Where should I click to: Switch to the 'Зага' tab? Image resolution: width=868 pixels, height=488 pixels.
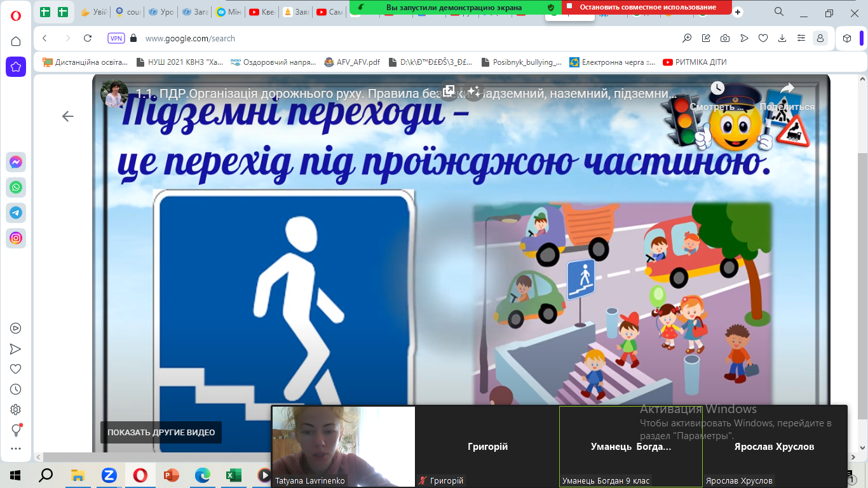click(x=196, y=12)
